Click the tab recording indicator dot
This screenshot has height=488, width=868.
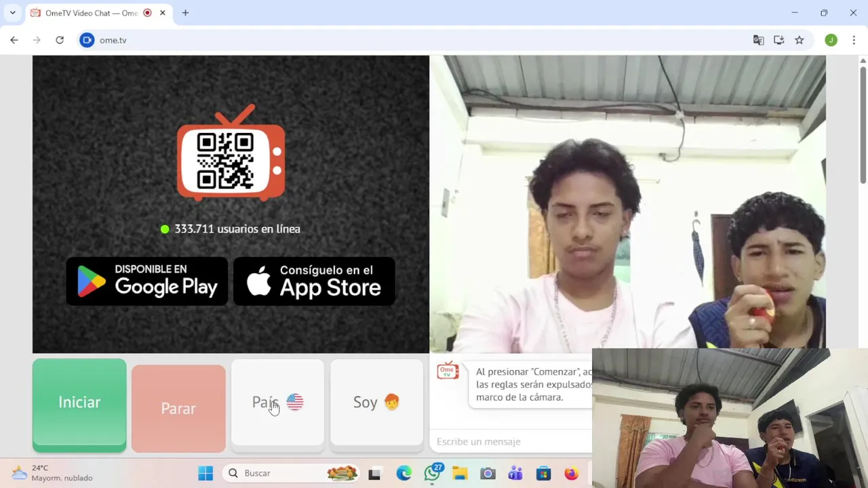[x=147, y=13]
